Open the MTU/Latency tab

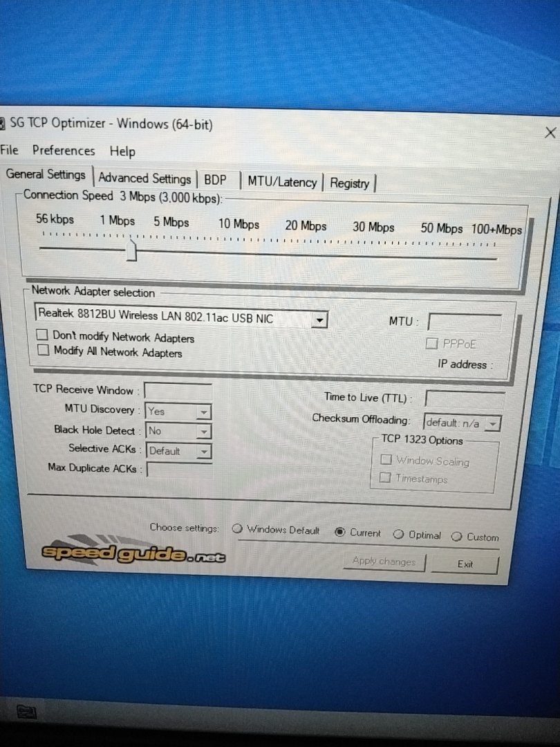click(282, 182)
